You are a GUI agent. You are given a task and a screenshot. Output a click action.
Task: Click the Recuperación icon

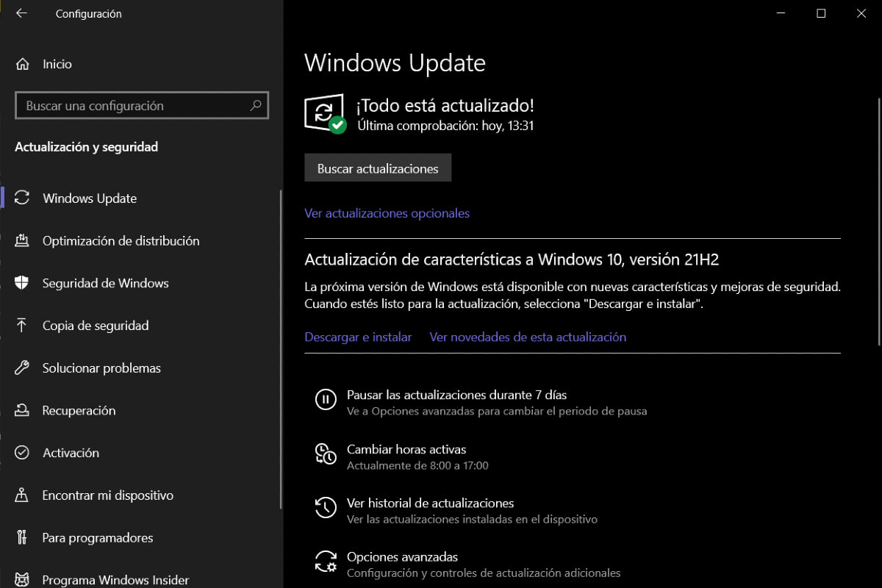point(22,410)
